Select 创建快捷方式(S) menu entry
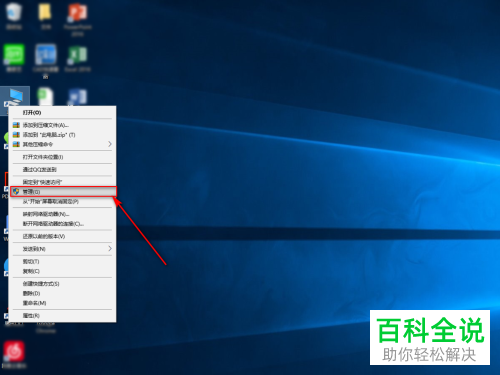 (62, 284)
